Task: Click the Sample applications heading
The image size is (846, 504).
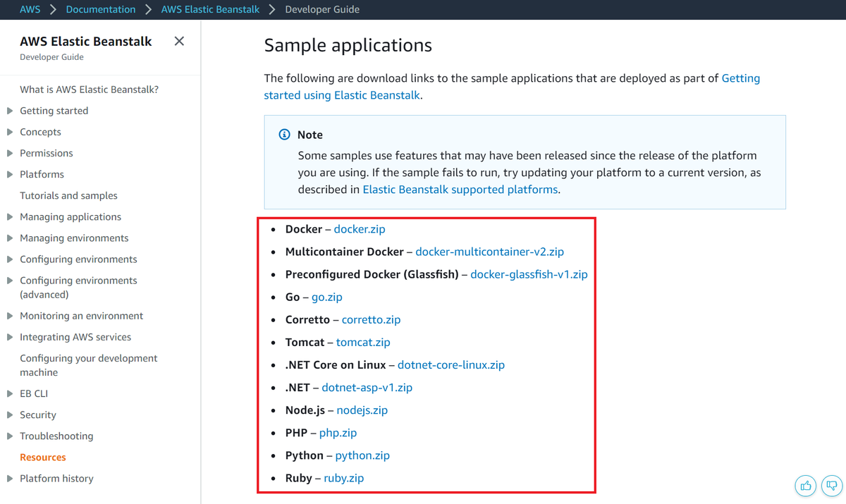Action: (x=348, y=46)
